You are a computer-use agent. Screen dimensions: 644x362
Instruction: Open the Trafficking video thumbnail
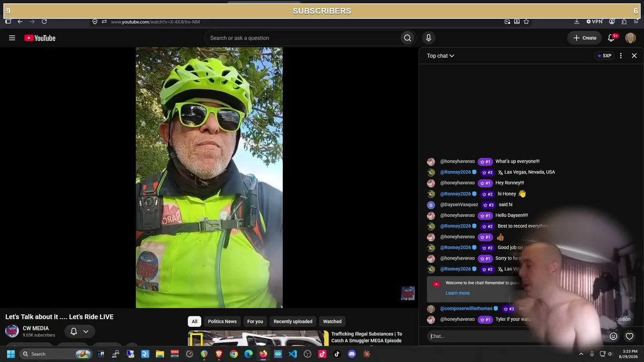click(x=258, y=338)
